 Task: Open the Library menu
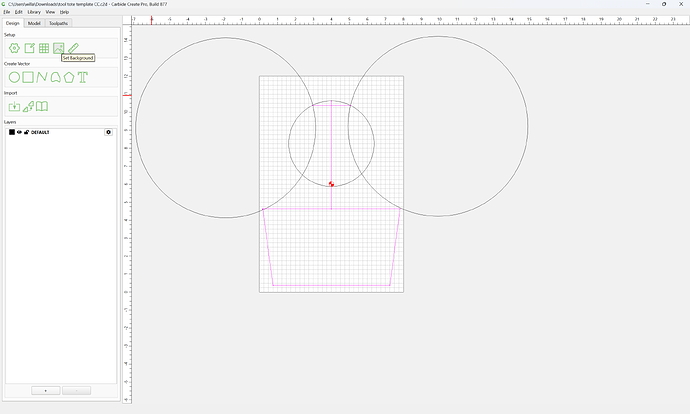point(34,12)
